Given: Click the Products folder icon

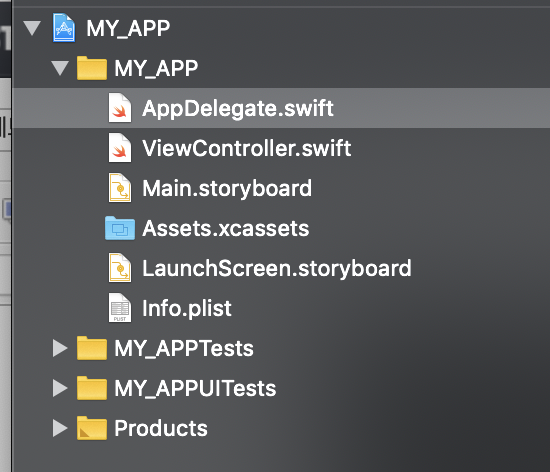Looking at the screenshot, I should (92, 428).
